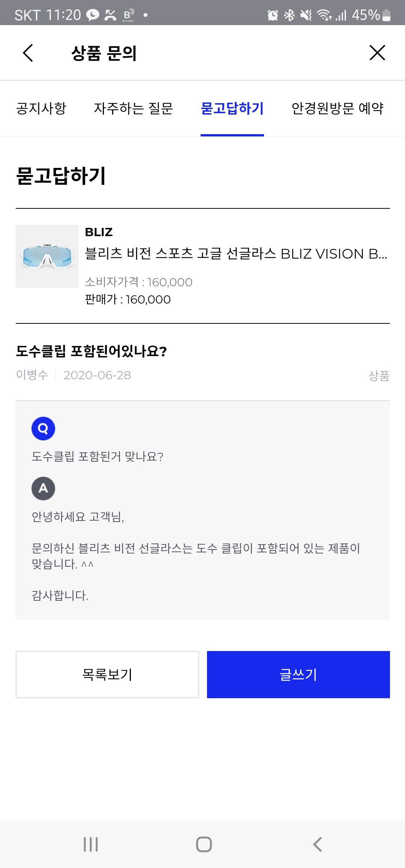Open the BLIZ sunglasses product thumbnail
This screenshot has width=405, height=868.
click(x=47, y=256)
